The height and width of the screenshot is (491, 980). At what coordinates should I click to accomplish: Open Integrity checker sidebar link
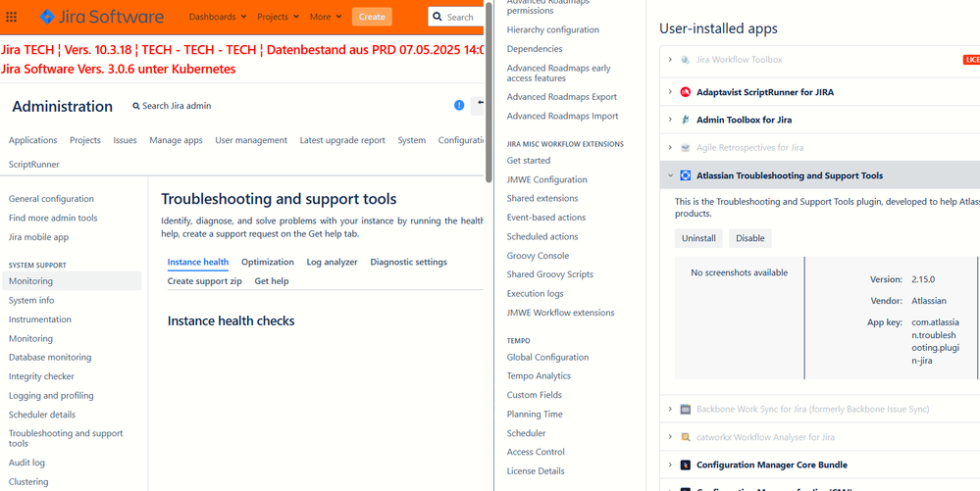41,376
